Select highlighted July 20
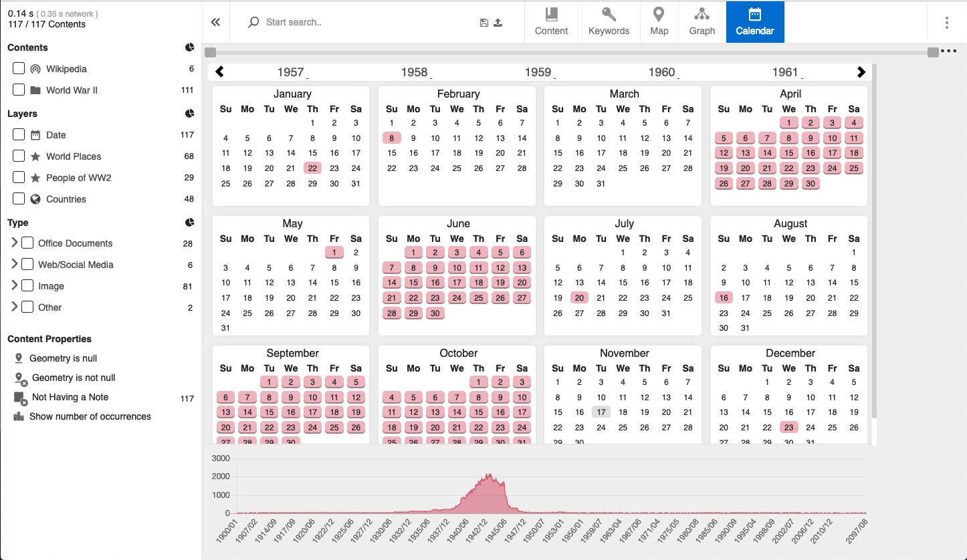Image resolution: width=967 pixels, height=560 pixels. (580, 298)
